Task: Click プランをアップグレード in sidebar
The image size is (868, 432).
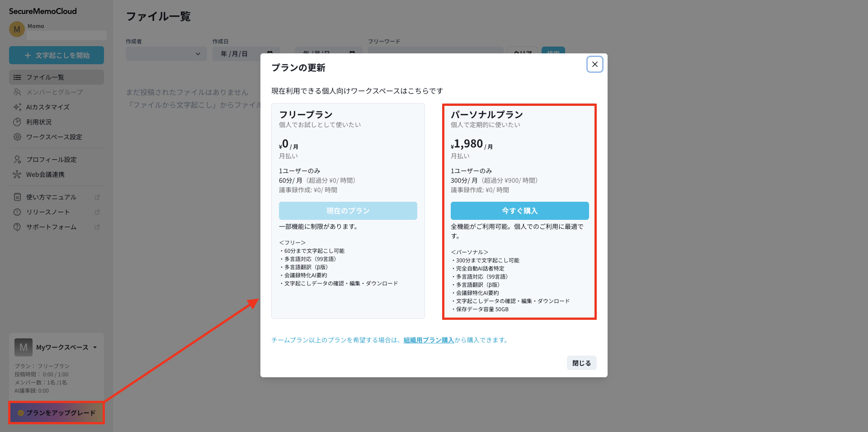Action: click(x=57, y=413)
